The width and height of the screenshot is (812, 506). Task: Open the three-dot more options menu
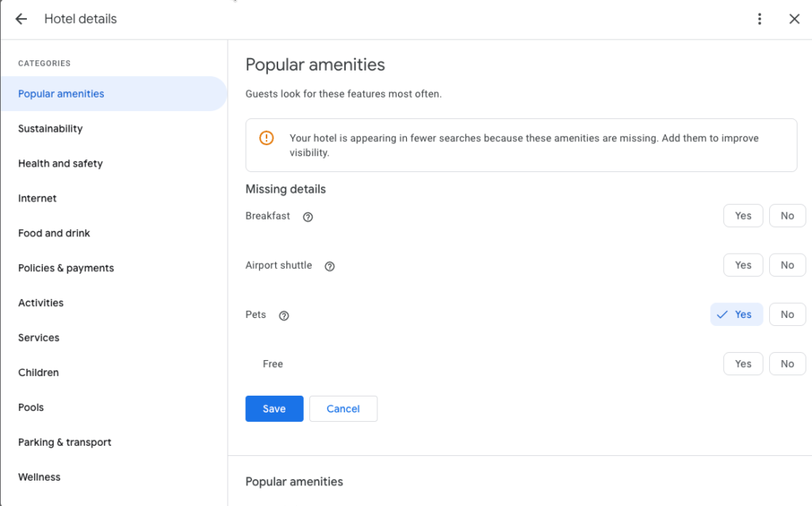[x=760, y=19]
